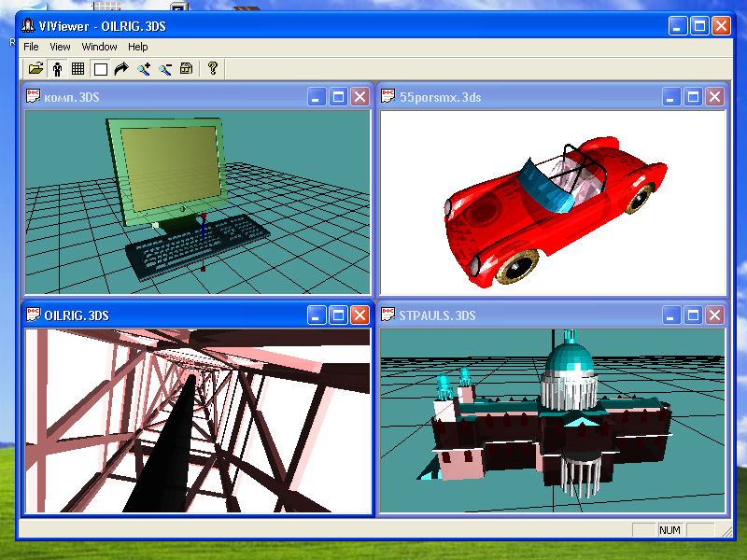Open the File menu

[x=31, y=46]
